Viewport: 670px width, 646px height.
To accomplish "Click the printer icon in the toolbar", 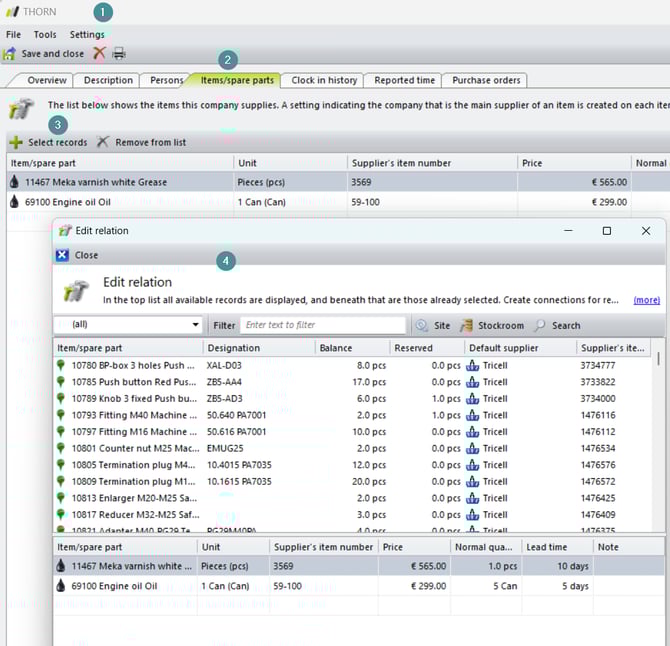I will [x=119, y=54].
